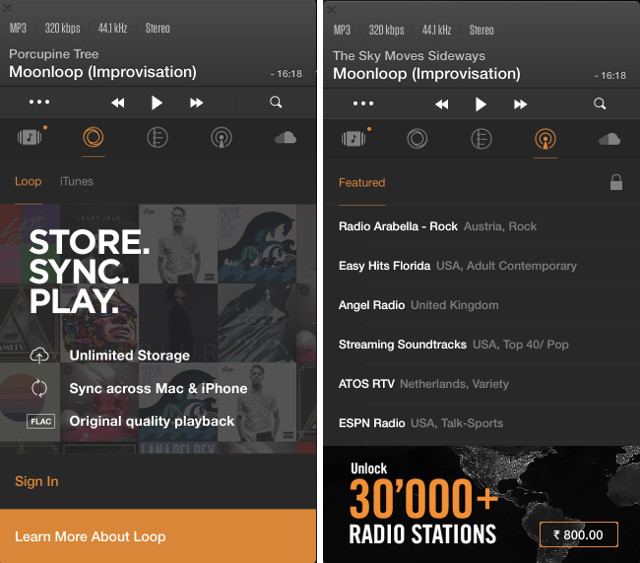Open the three-dots menu in right player

pyautogui.click(x=363, y=103)
